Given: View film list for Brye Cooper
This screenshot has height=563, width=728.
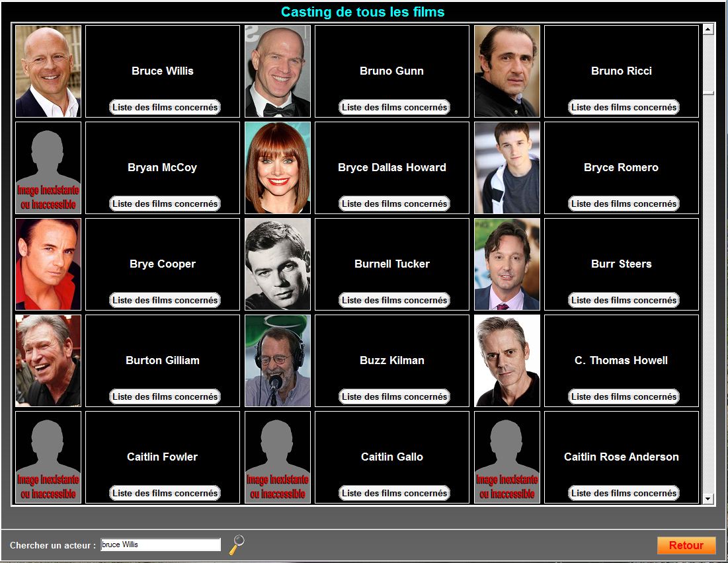Looking at the screenshot, I should click(x=165, y=300).
